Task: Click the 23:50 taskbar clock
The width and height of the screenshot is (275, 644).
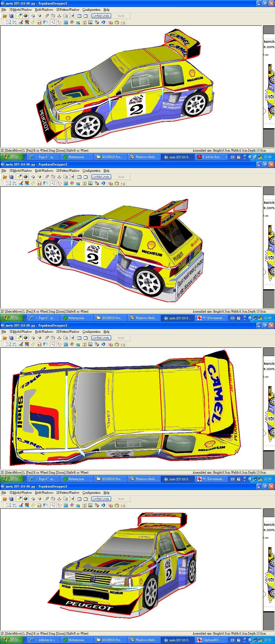Action: point(268,479)
